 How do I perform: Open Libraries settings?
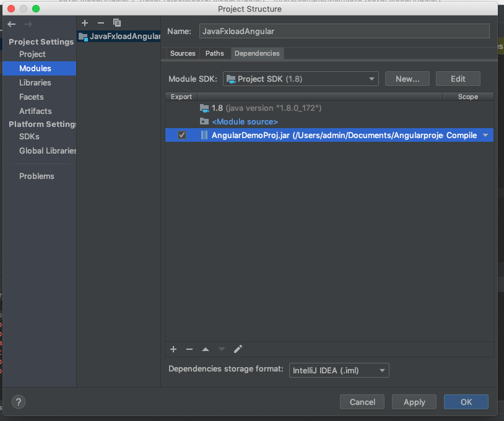[35, 82]
